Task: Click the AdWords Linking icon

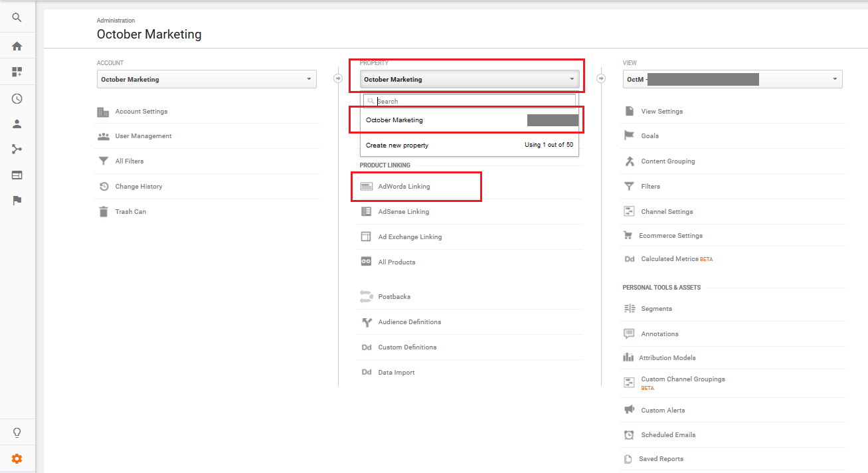Action: pos(366,187)
